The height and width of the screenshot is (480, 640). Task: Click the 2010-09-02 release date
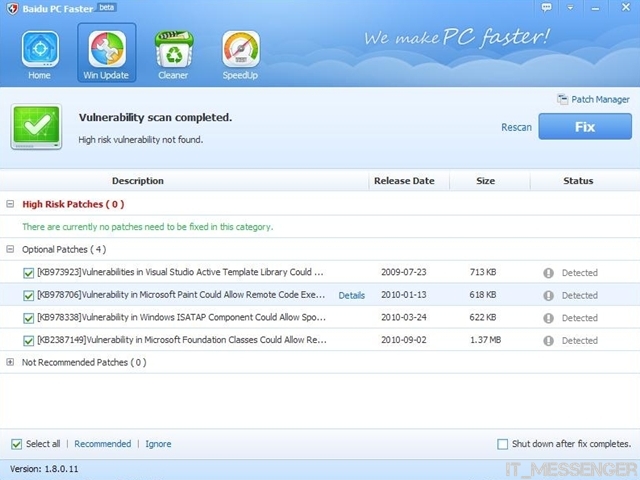tap(404, 340)
